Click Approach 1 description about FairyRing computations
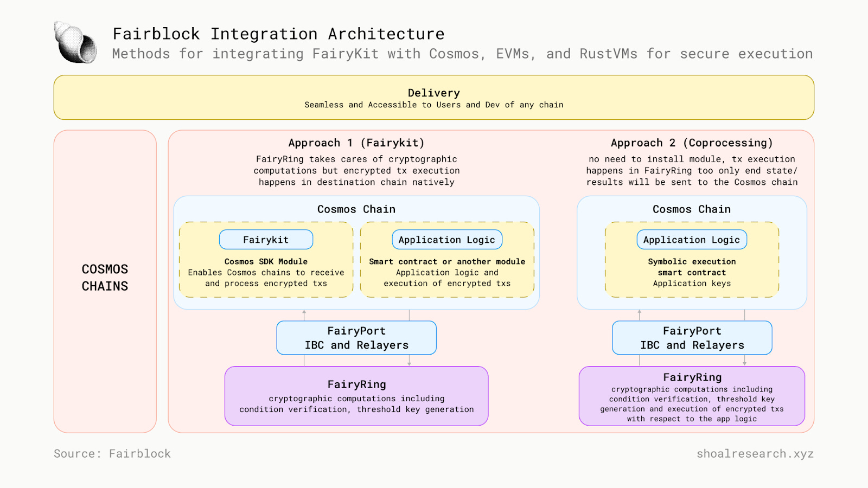The image size is (868, 488). click(x=356, y=170)
